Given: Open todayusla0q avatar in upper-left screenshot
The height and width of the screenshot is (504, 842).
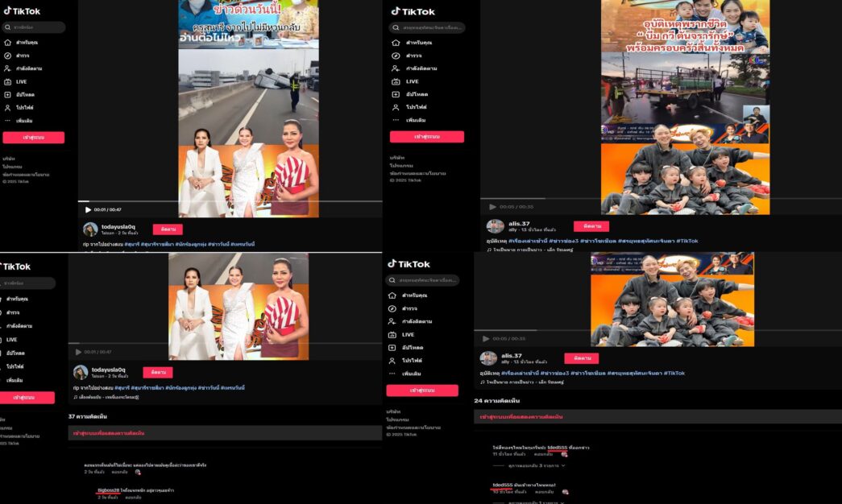Looking at the screenshot, I should [x=90, y=229].
